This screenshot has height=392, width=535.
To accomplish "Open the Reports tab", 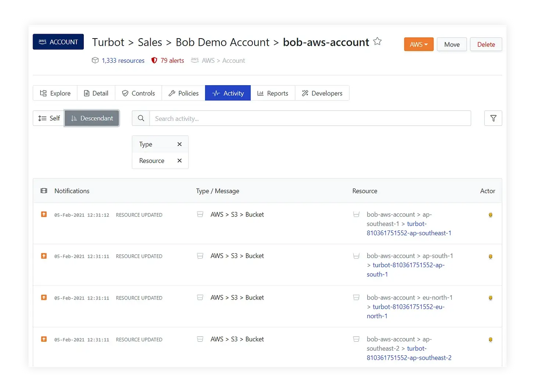I will click(273, 93).
